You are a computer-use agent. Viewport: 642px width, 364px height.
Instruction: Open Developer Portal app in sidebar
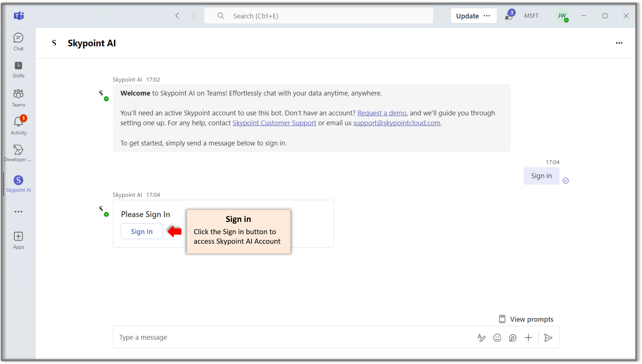[18, 153]
